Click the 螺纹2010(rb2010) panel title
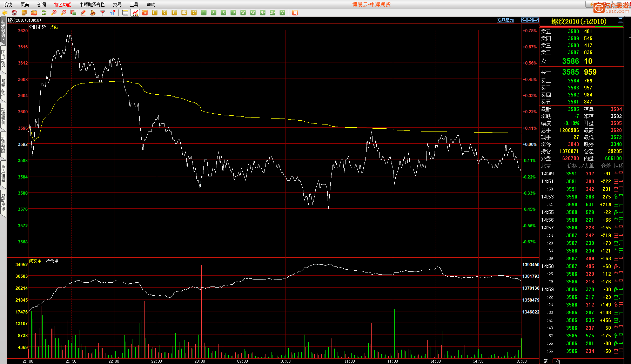The height and width of the screenshot is (364, 631). click(x=579, y=21)
